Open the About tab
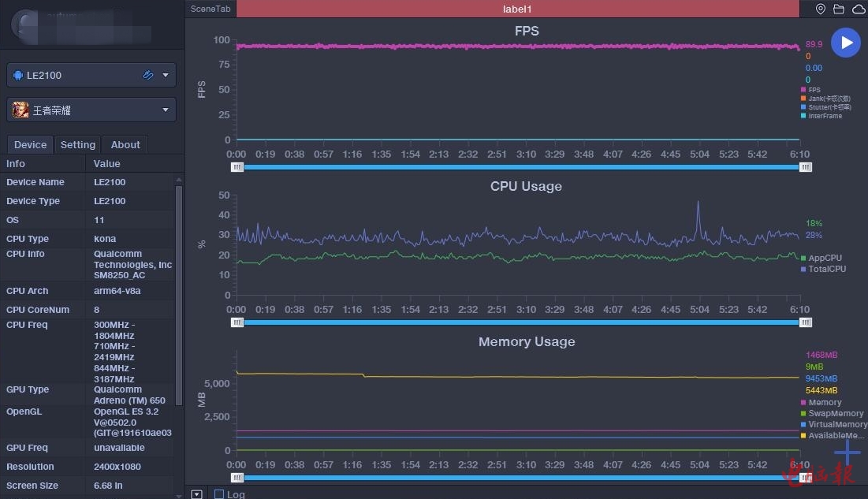This screenshot has height=499, width=868. click(x=125, y=144)
